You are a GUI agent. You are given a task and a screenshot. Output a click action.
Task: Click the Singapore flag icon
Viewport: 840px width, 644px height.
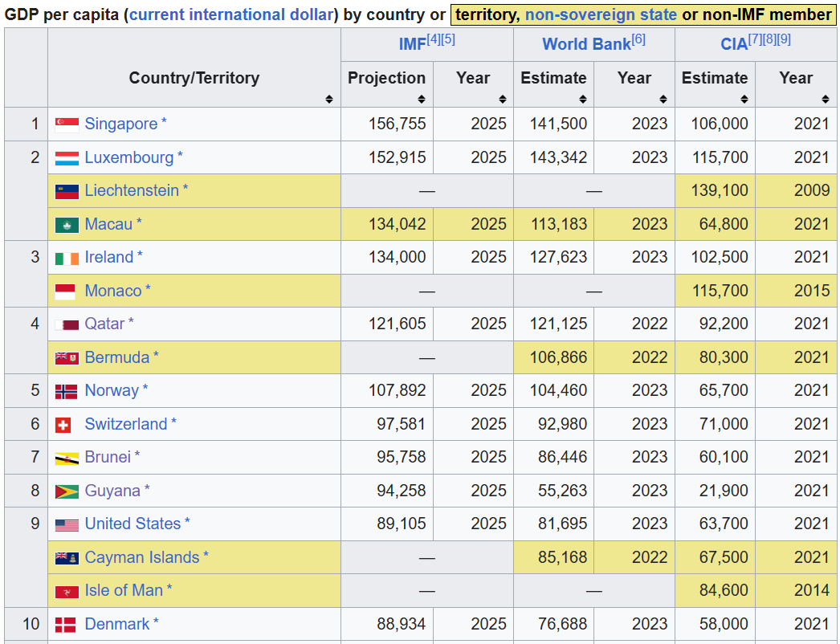tap(67, 124)
